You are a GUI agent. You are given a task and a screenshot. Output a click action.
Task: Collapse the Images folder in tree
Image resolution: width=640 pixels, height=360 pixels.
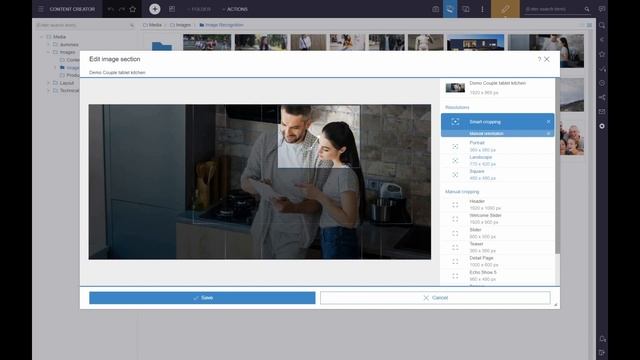click(x=48, y=52)
